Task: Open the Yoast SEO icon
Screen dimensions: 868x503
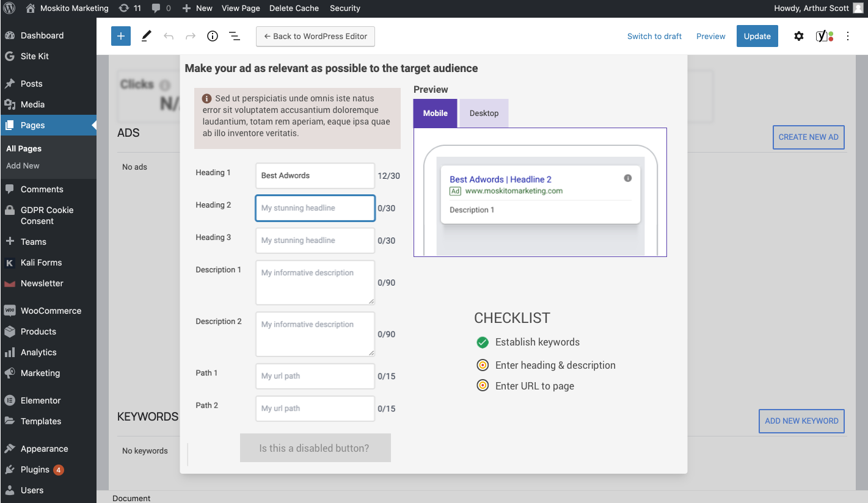Action: [825, 36]
